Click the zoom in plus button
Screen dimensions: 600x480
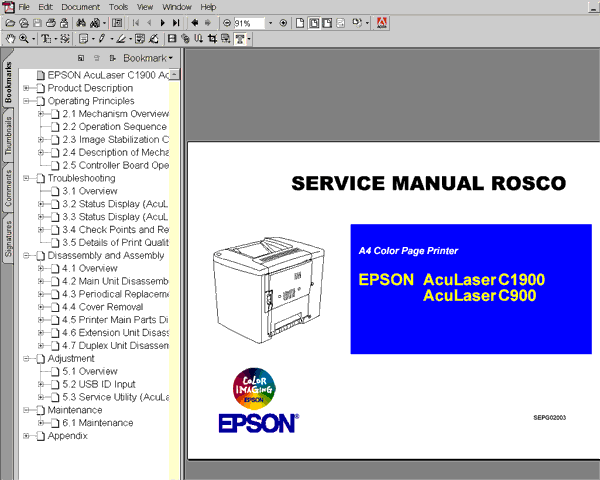coord(283,23)
